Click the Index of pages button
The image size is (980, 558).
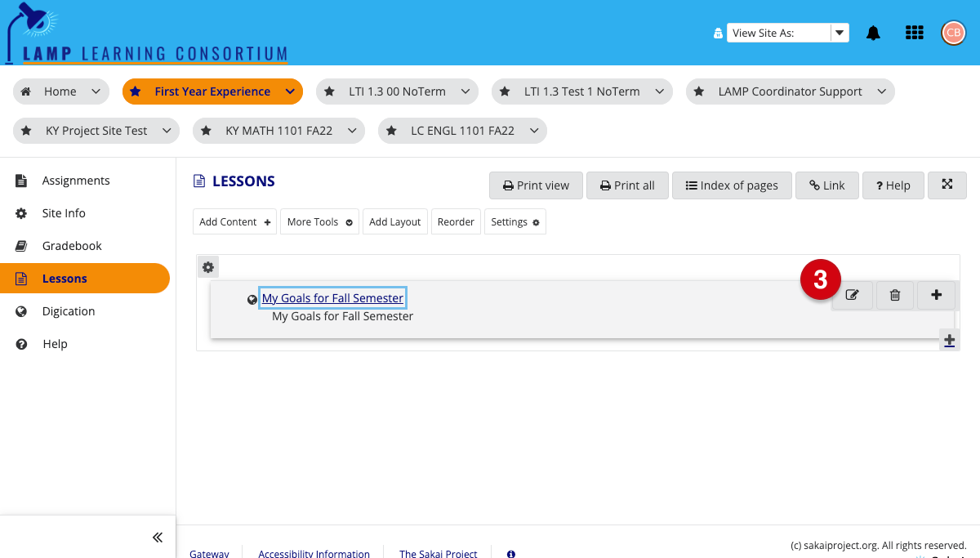point(731,185)
